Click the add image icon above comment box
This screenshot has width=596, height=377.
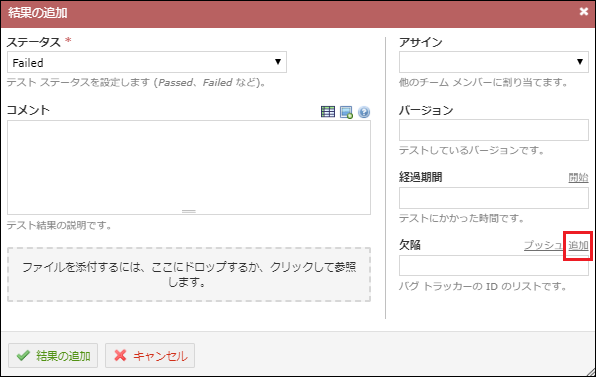(346, 112)
